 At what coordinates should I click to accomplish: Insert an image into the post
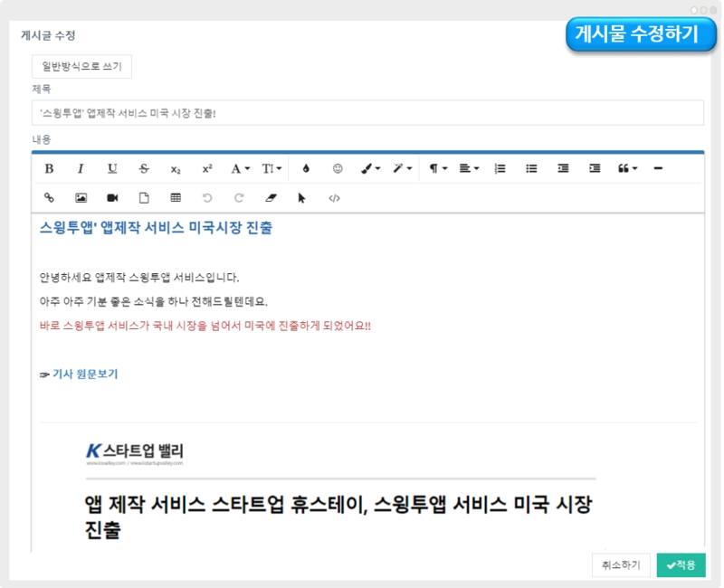(x=81, y=198)
